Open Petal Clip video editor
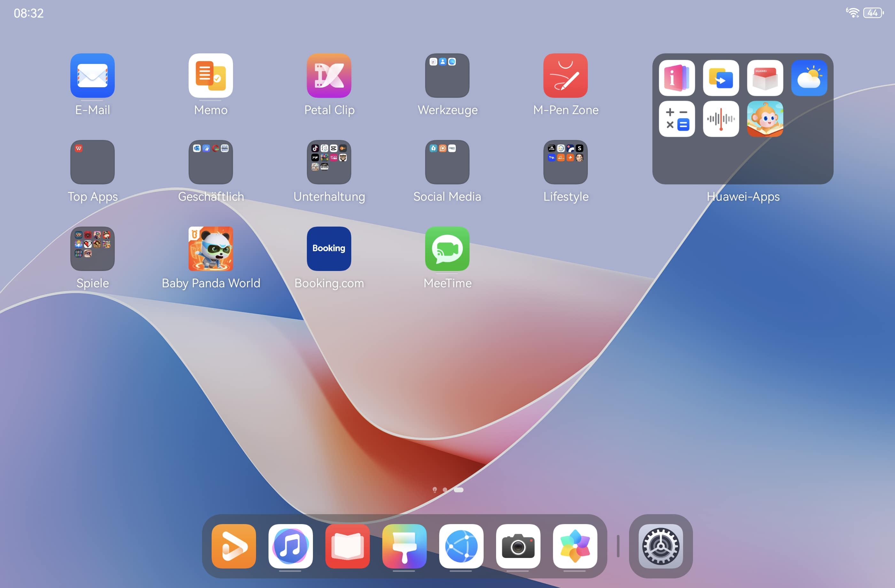Viewport: 895px width, 588px height. tap(329, 75)
